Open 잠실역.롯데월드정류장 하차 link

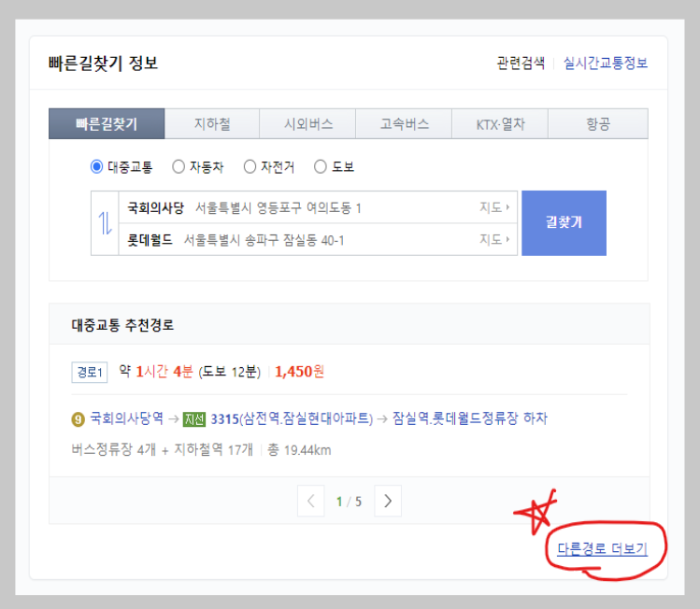click(470, 418)
